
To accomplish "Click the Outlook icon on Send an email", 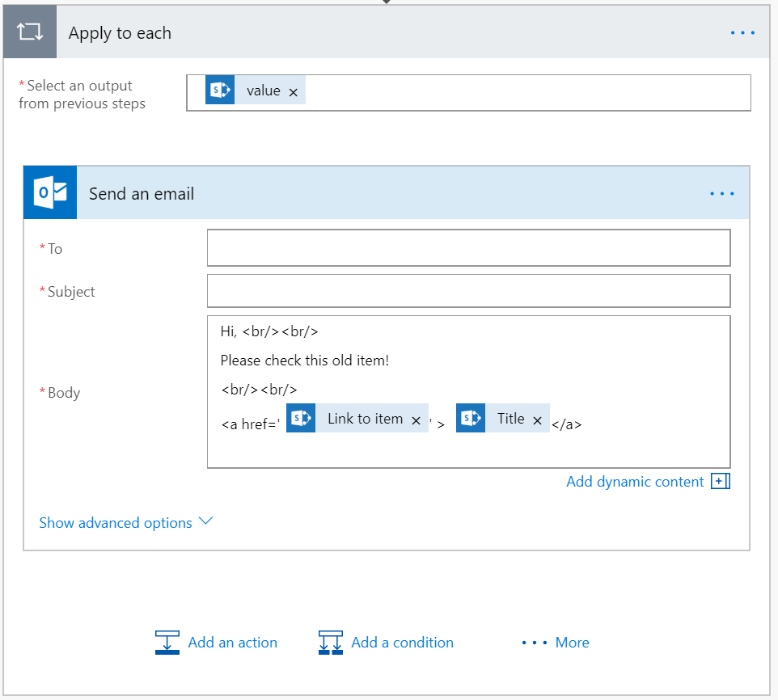I will click(49, 192).
